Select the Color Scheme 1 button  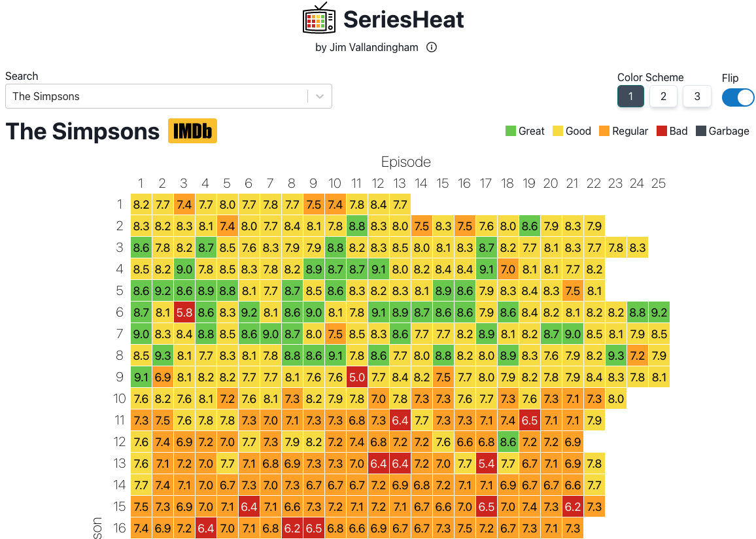tap(630, 96)
